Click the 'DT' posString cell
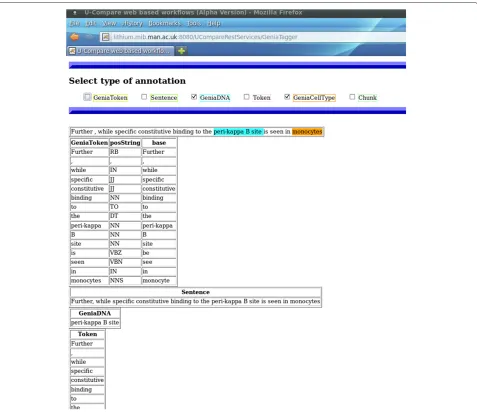 coord(125,216)
